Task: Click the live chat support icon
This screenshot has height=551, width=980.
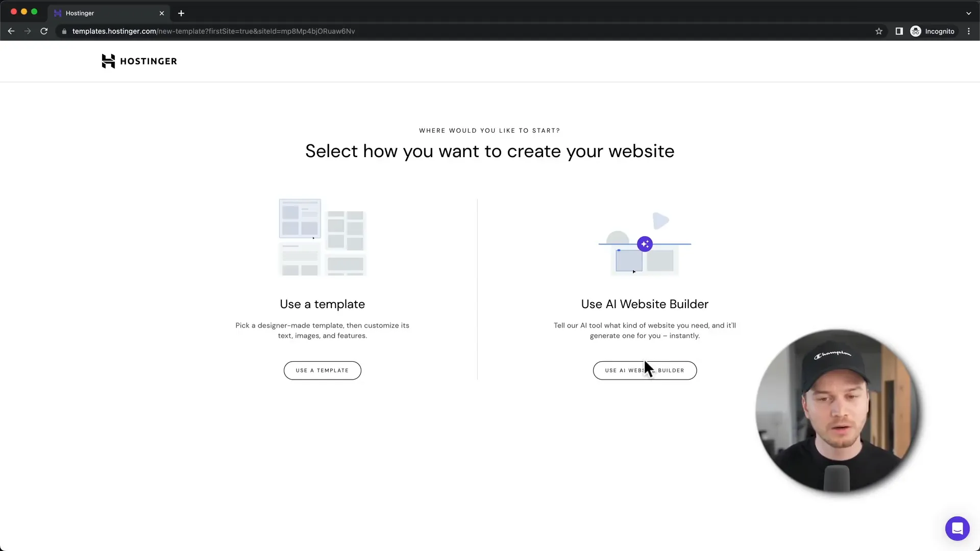Action: point(957,528)
